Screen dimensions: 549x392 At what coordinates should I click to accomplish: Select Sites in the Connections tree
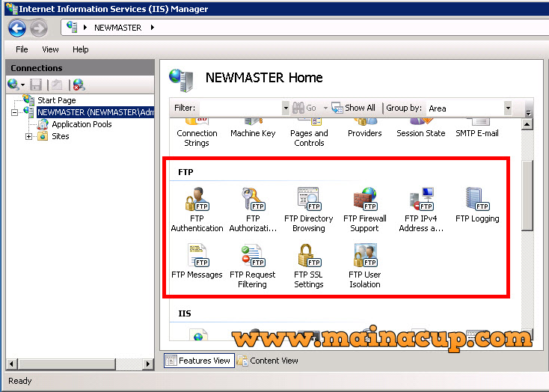pos(61,136)
